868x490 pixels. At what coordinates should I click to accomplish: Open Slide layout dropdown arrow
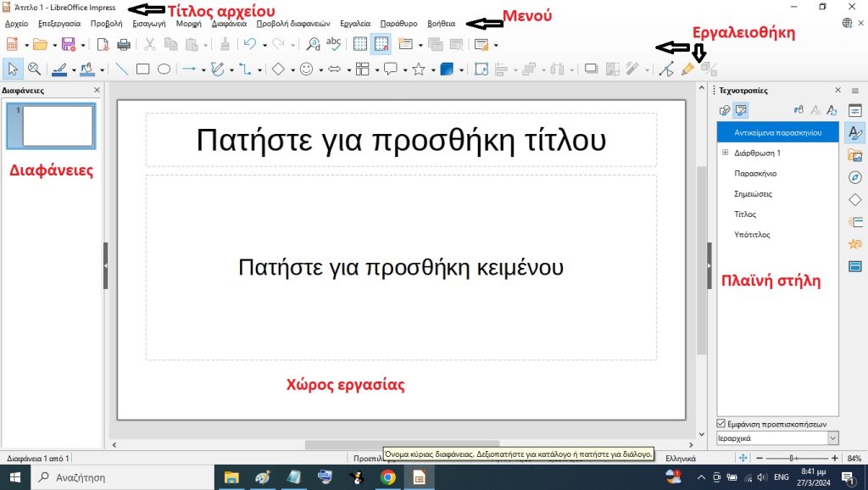495,45
